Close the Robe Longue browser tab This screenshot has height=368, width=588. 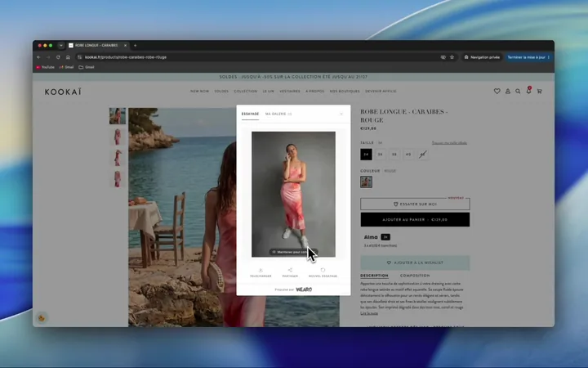[125, 46]
